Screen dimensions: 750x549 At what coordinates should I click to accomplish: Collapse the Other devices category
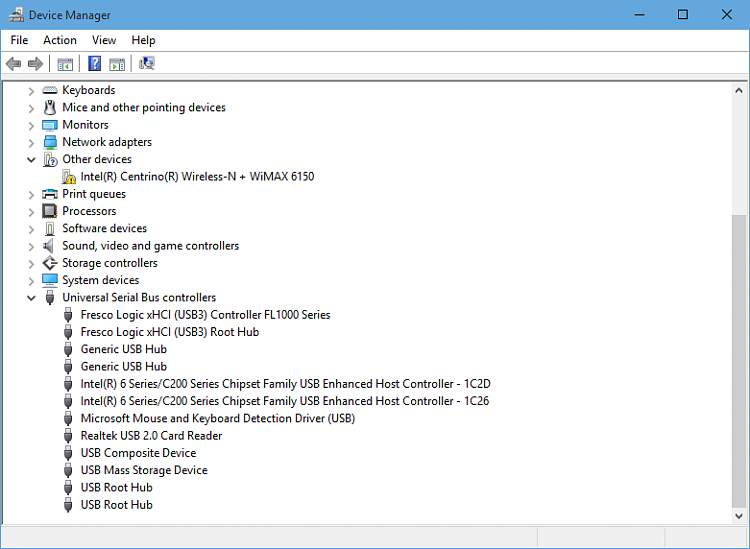(31, 160)
